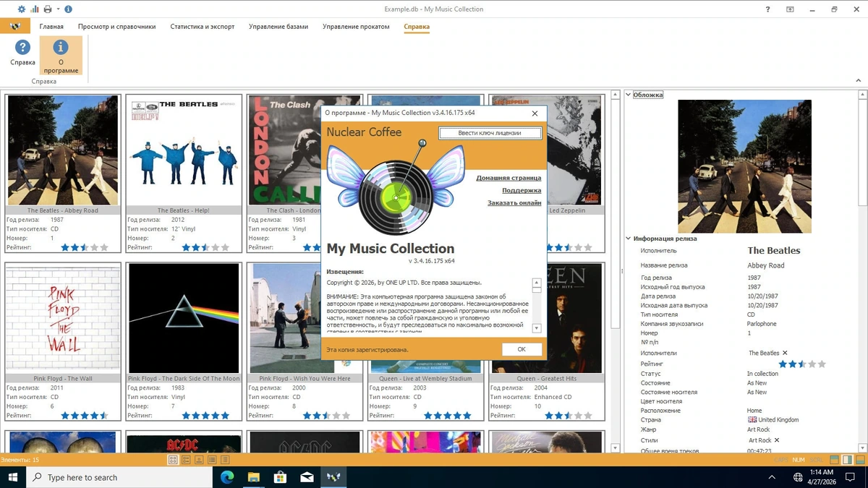Collapse the Обложка section in details panel
Screen dimensions: 868x488
pos(628,95)
